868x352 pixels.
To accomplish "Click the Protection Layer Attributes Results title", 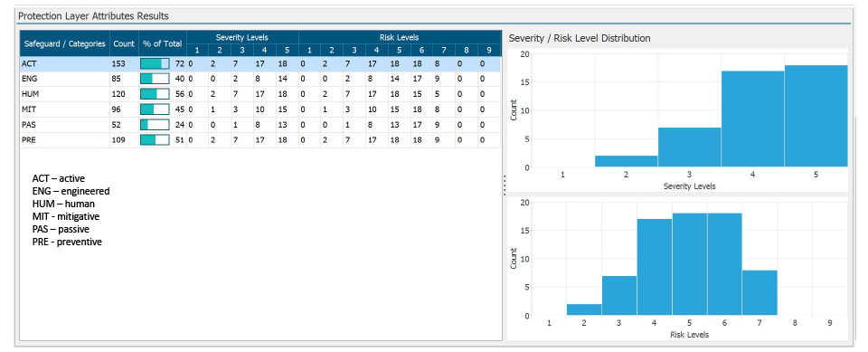I will point(93,16).
